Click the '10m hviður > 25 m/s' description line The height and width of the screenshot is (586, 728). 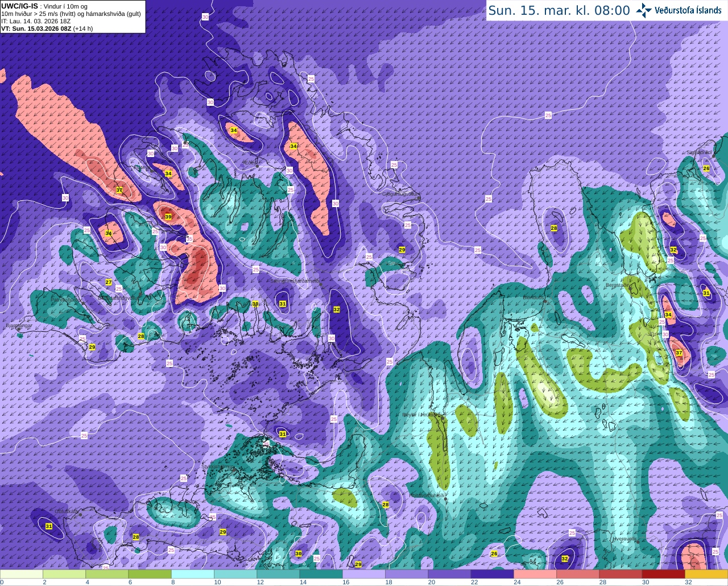[x=71, y=14]
